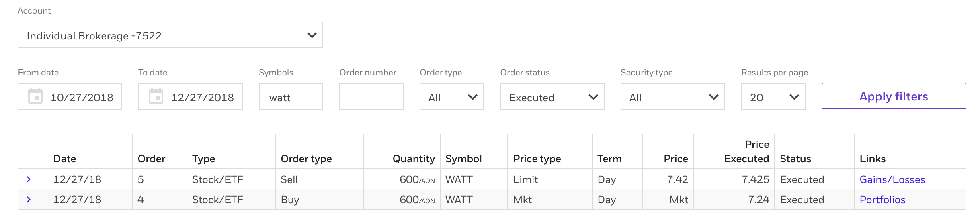Click the Price Executed column header
This screenshot has height=224, width=980.
coord(746,152)
